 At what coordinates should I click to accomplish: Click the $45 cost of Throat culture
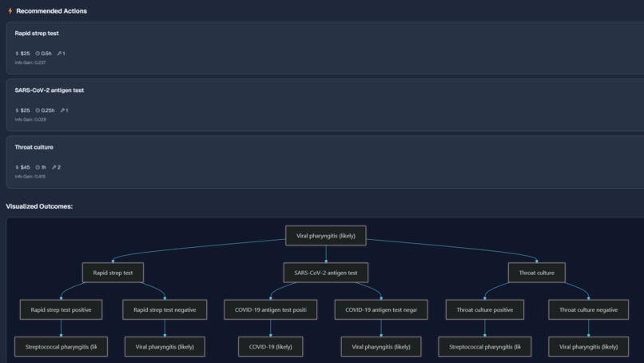tap(25, 167)
